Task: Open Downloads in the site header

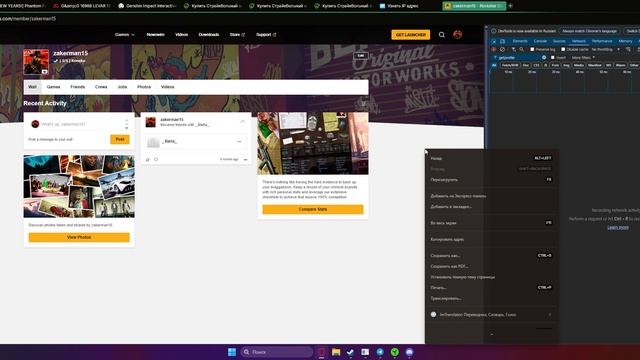Action: [x=209, y=35]
